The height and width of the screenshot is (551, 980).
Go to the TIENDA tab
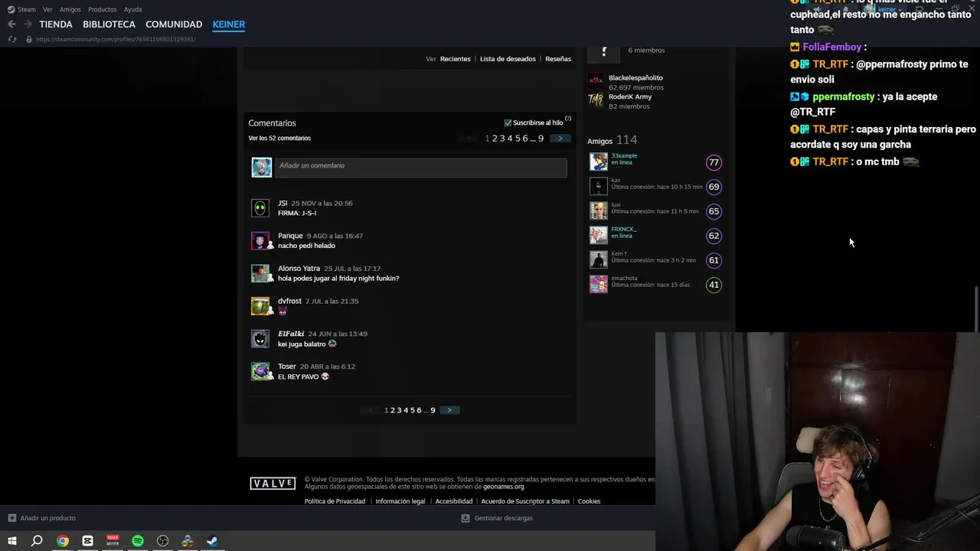point(56,24)
